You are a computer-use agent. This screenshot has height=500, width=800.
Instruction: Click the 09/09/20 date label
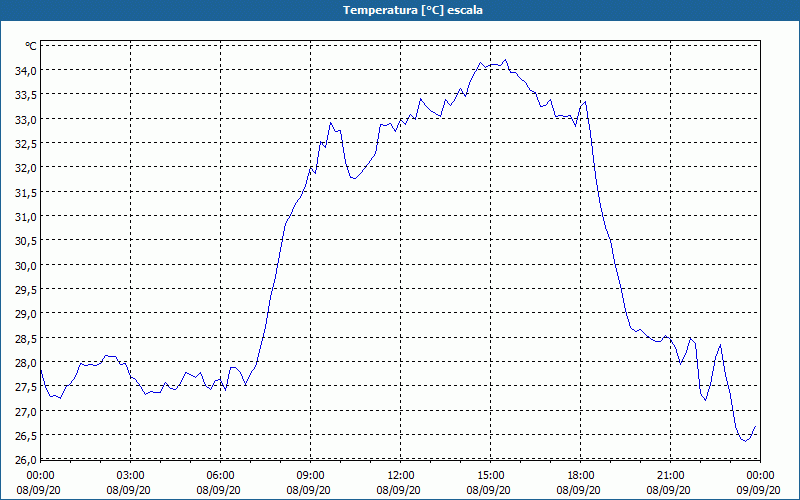click(758, 490)
